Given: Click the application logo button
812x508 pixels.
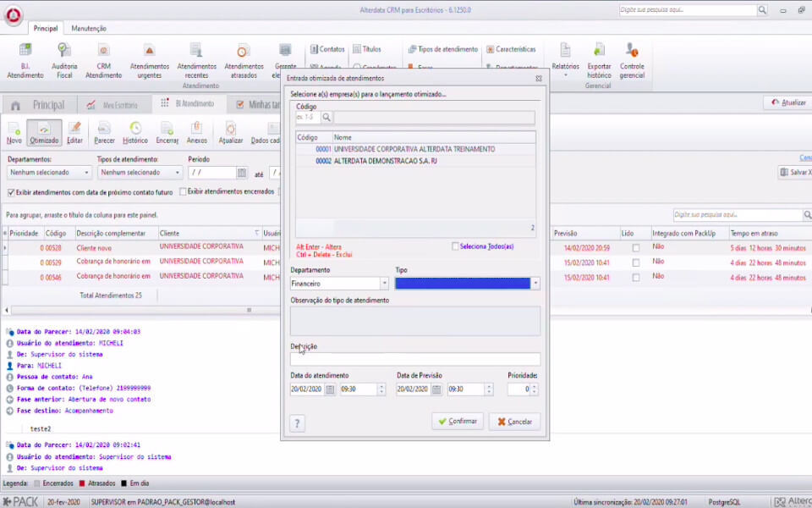Looking at the screenshot, I should 13,15.
